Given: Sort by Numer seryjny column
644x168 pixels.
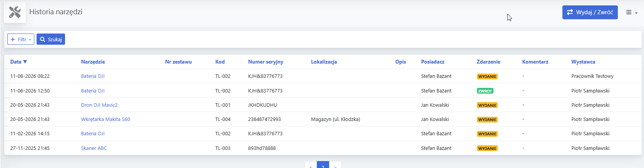Looking at the screenshot, I should 266,62.
